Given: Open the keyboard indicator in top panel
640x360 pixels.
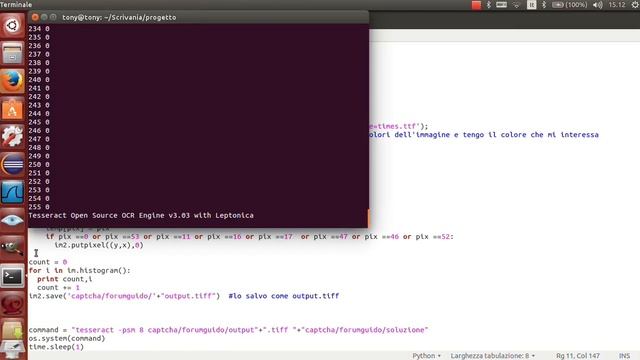Looking at the screenshot, I should [x=501, y=5].
